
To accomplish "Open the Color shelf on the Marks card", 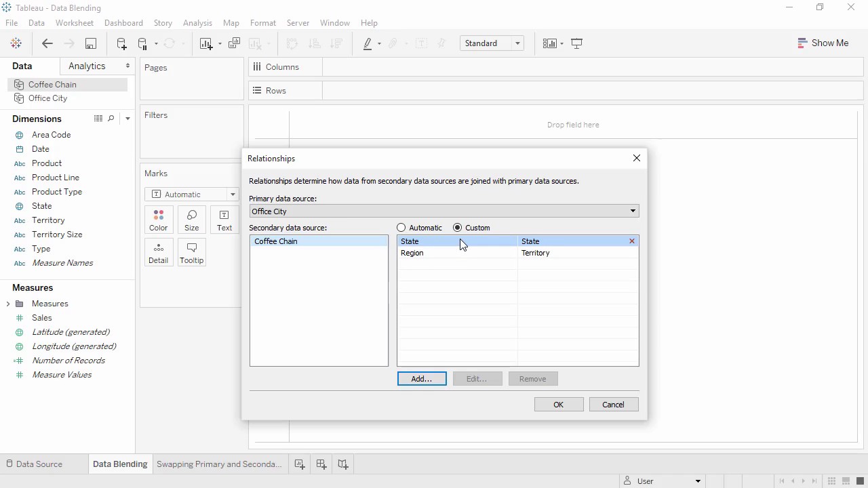I will point(158,220).
